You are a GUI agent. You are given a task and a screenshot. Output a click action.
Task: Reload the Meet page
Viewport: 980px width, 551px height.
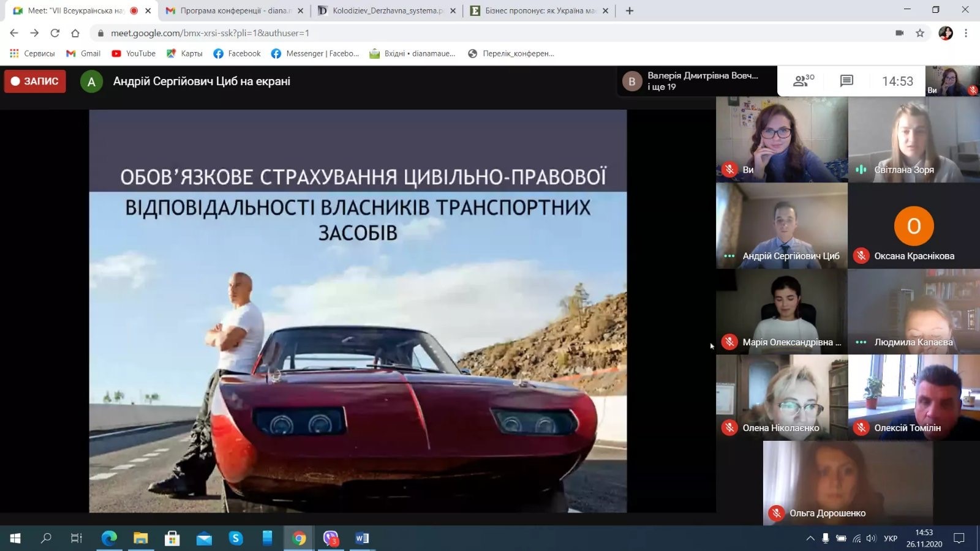pyautogui.click(x=55, y=33)
